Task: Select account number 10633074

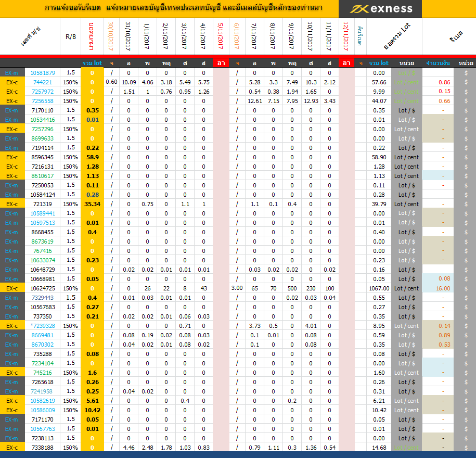Action: (x=43, y=260)
